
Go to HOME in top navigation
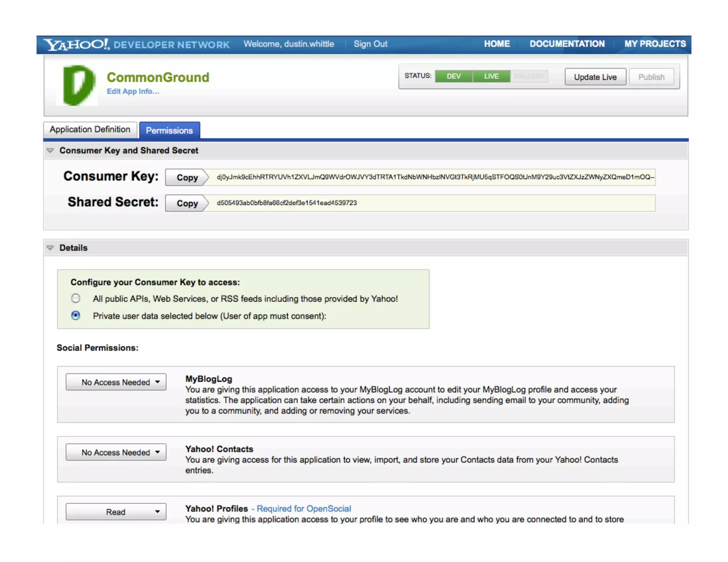497,44
